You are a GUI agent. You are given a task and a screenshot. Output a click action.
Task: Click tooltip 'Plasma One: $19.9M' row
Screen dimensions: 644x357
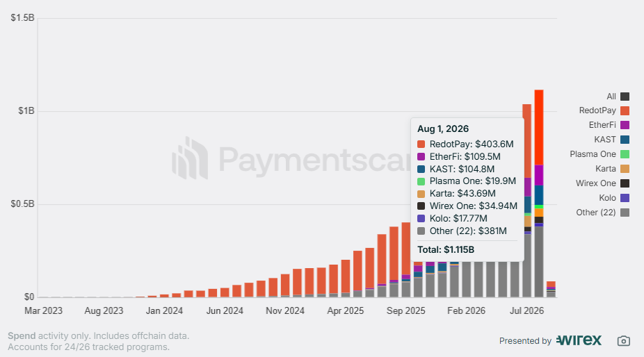[x=467, y=181]
